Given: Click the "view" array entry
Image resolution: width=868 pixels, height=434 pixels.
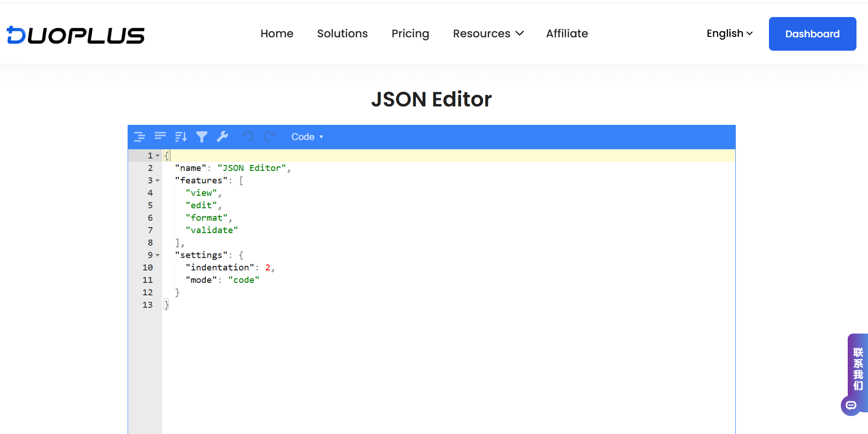Looking at the screenshot, I should point(201,193).
